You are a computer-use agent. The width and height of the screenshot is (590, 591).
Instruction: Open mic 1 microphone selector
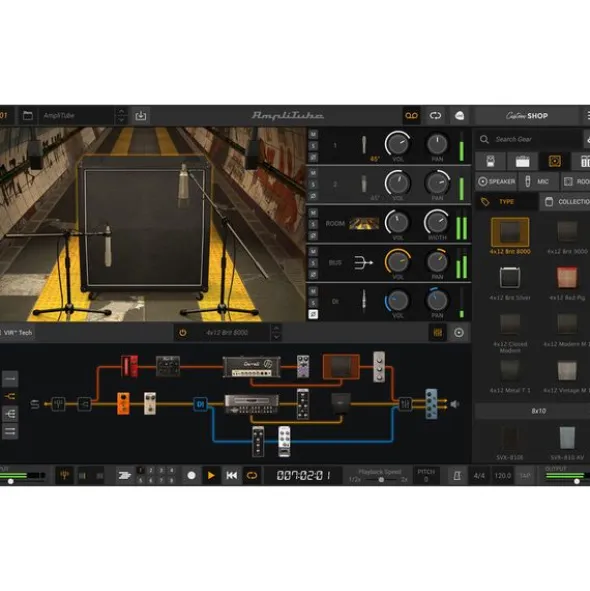tap(364, 145)
